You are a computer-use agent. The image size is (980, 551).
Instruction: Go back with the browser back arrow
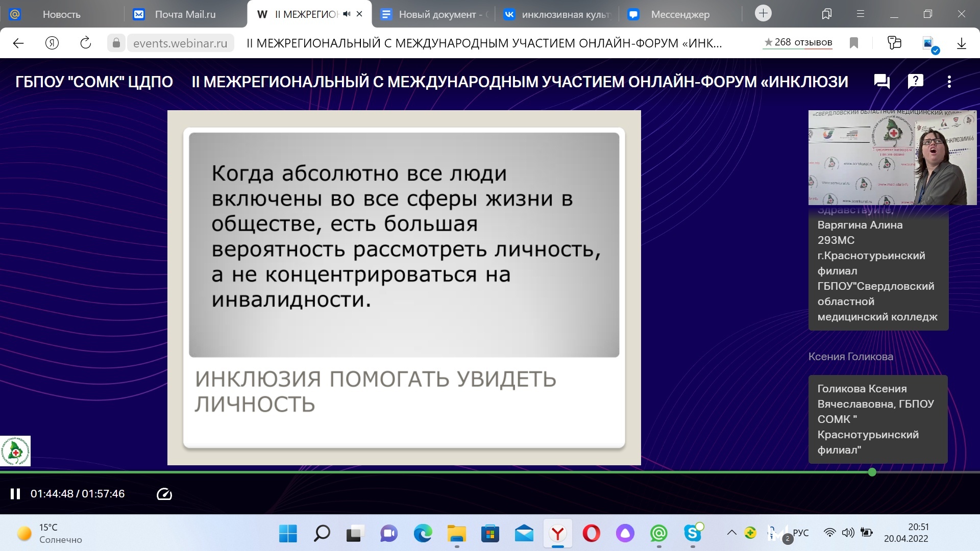coord(18,43)
